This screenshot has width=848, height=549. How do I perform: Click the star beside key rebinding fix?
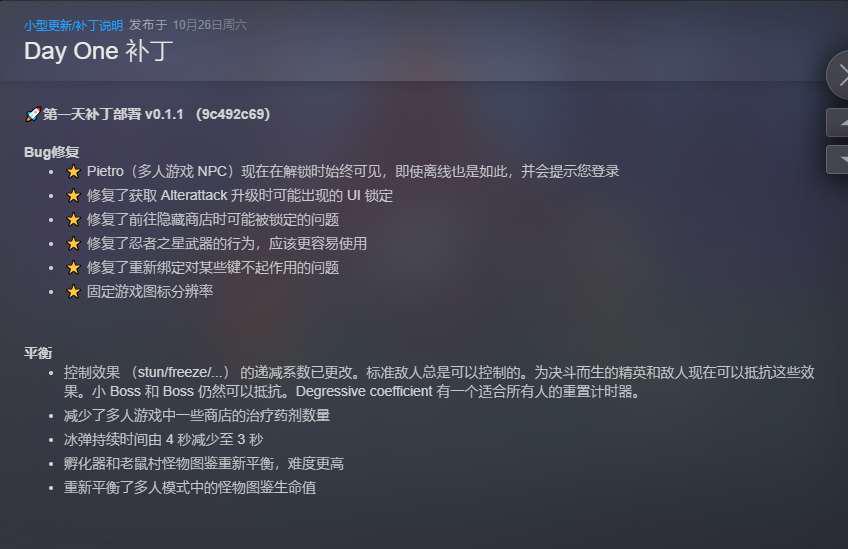(x=73, y=267)
